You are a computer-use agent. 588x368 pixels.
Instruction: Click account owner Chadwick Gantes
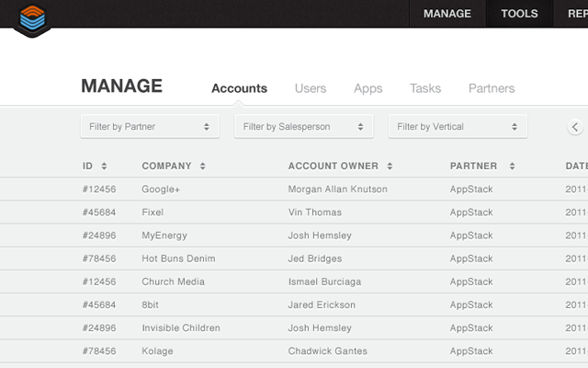(328, 351)
